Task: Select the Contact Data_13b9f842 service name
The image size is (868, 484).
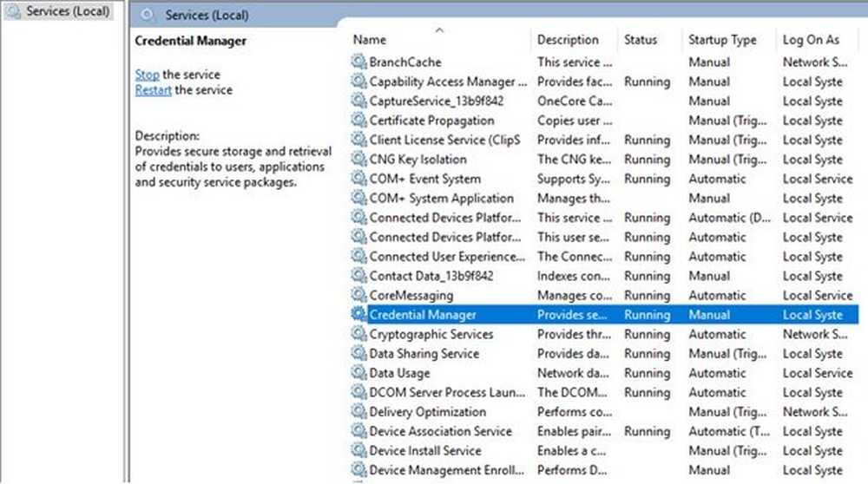Action: (431, 276)
